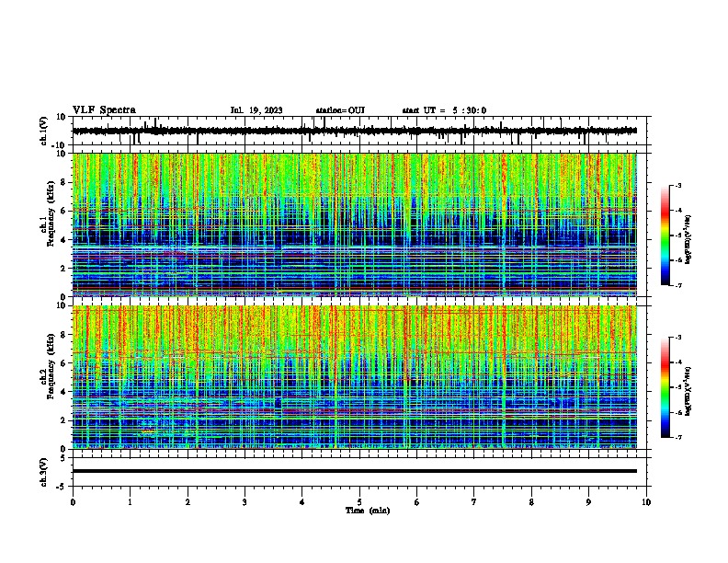The width and height of the screenshot is (728, 563).
Task: Click the "4" kHz tick of ch.1 spectrogram
Action: point(63,240)
